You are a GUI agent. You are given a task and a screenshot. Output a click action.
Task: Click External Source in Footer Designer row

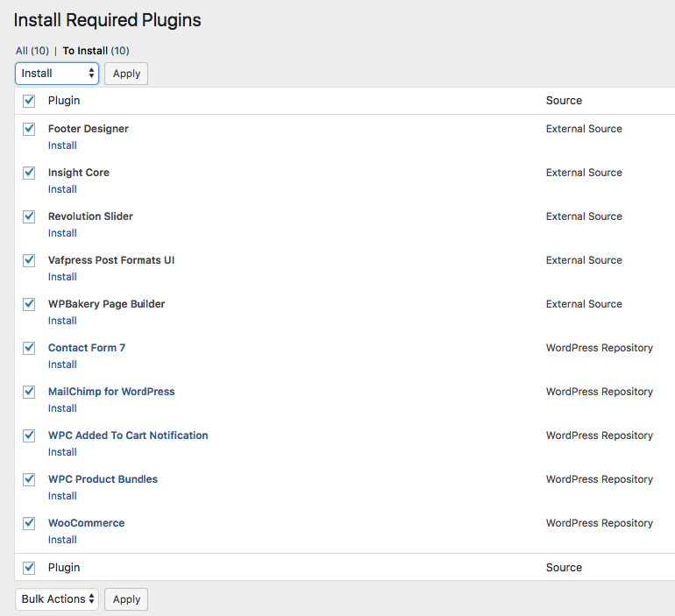pos(584,129)
